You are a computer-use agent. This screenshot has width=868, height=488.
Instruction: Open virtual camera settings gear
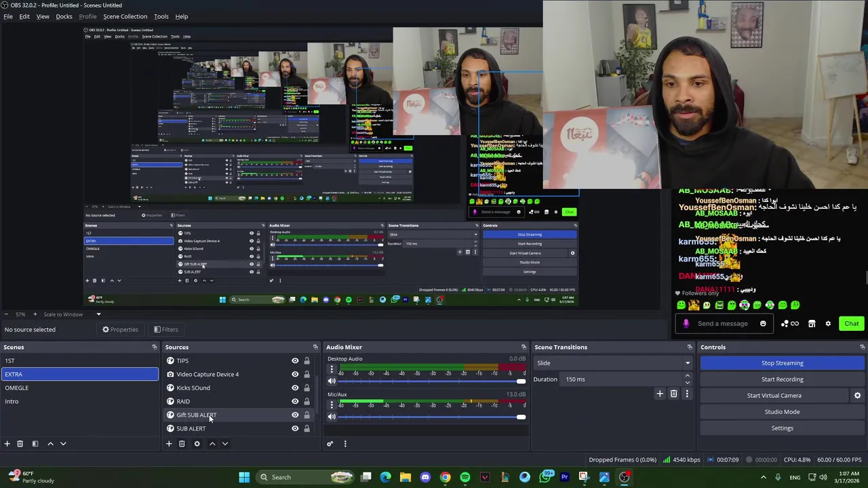857,396
